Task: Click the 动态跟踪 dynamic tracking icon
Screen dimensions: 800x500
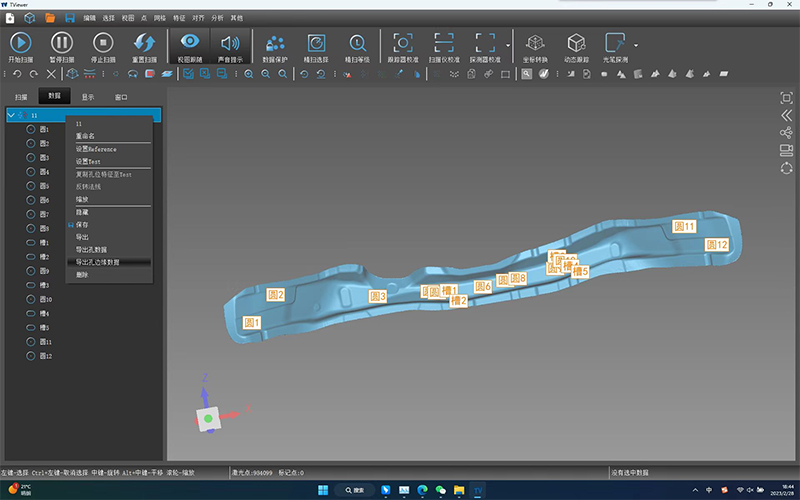Action: pos(576,45)
